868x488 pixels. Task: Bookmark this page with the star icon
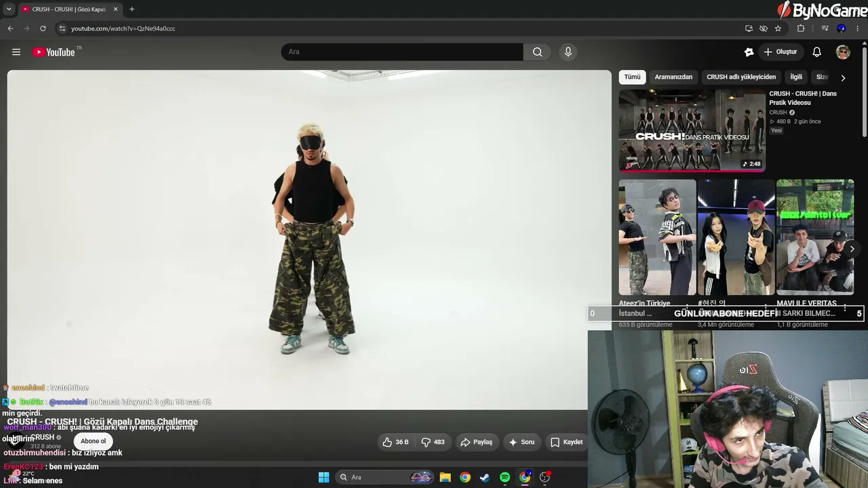(778, 28)
